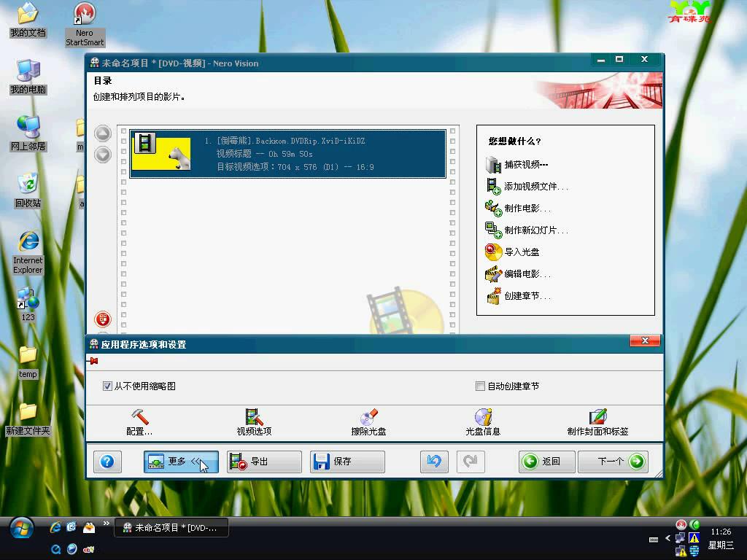Select Edit Movie (编辑电影)
747x560 pixels.
[518, 274]
